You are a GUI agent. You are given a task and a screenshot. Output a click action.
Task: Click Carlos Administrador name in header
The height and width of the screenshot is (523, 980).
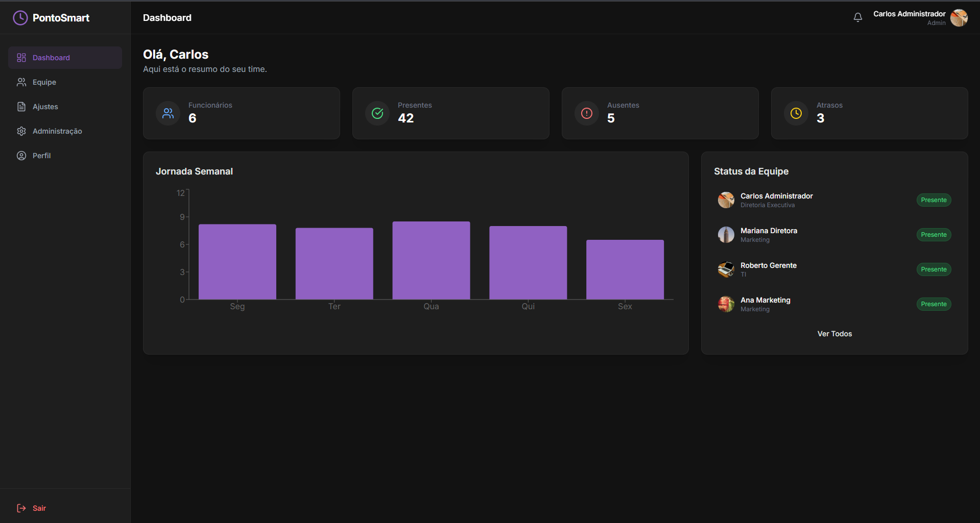point(909,14)
